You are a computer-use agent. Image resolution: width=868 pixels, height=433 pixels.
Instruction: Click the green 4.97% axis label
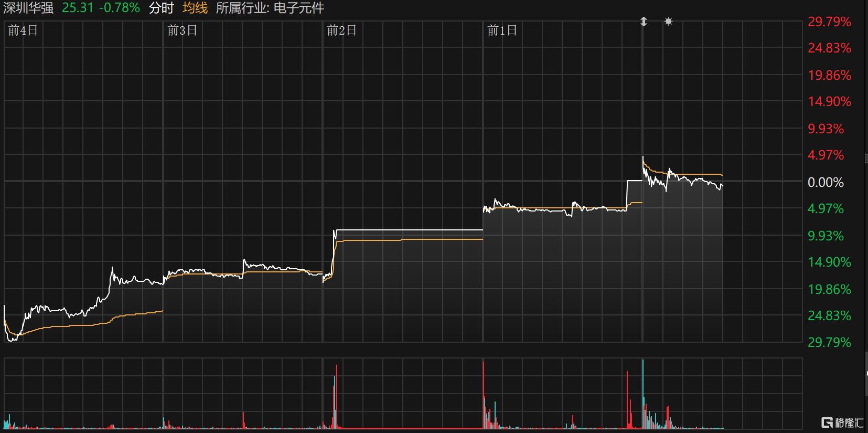coord(826,209)
